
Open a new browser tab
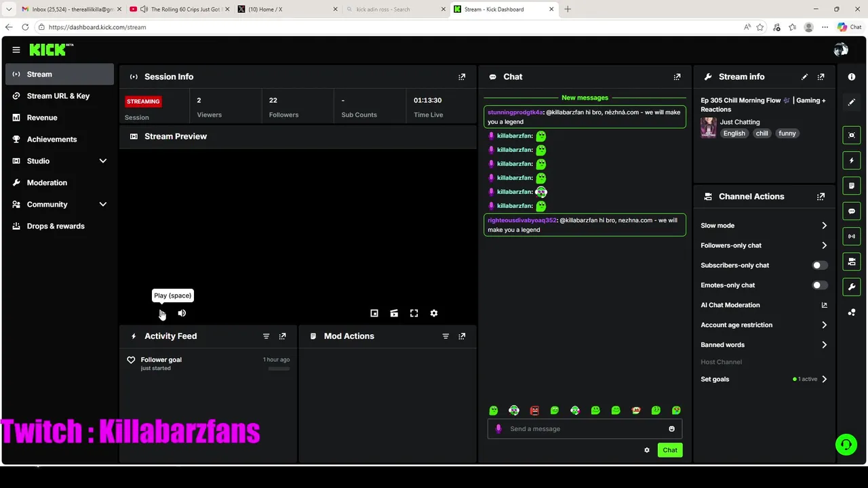click(x=568, y=9)
